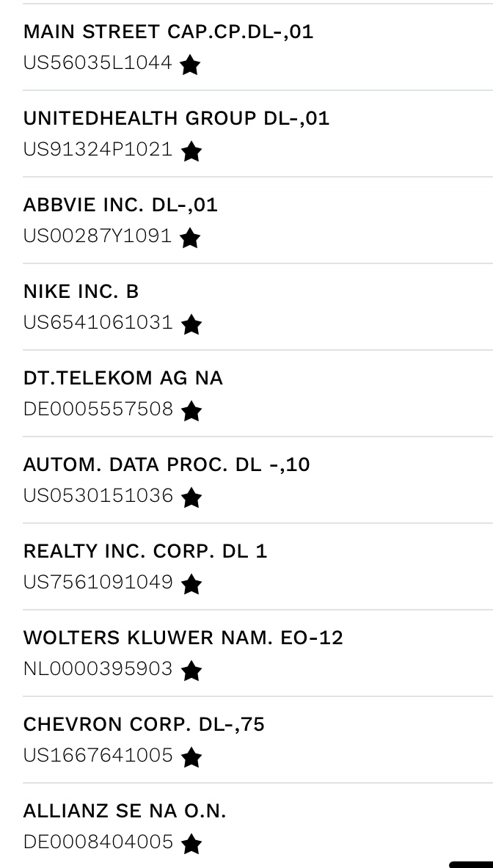Image resolution: width=493 pixels, height=868 pixels.
Task: Select DT.TELEKOM AG NA list item
Action: click(x=123, y=379)
